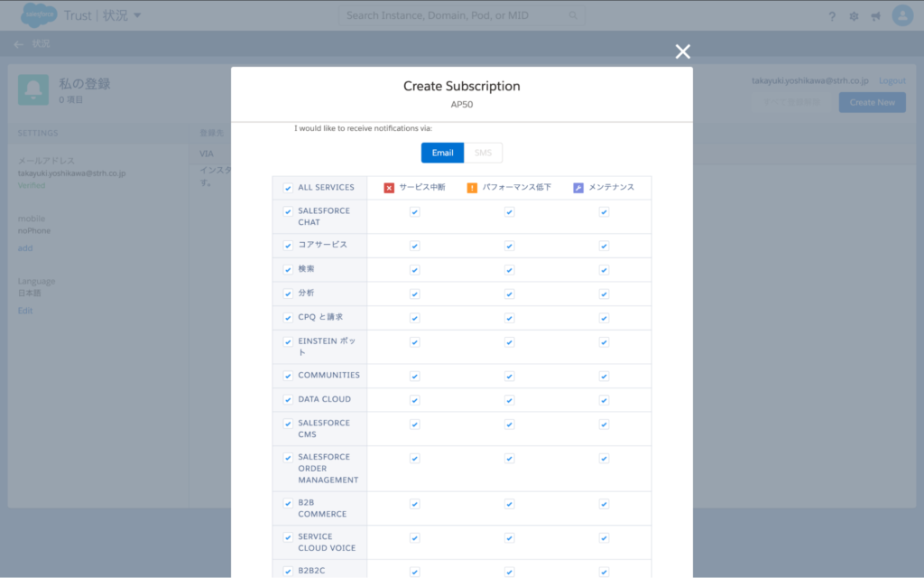924x578 pixels.
Task: Select the Email notification tab
Action: point(442,153)
